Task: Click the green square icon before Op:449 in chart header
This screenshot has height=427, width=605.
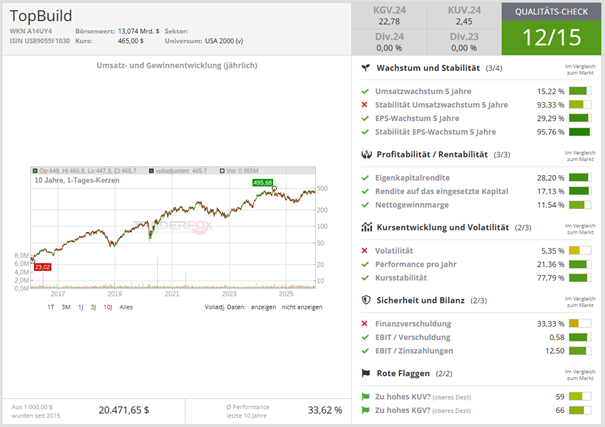Action: 35,170
